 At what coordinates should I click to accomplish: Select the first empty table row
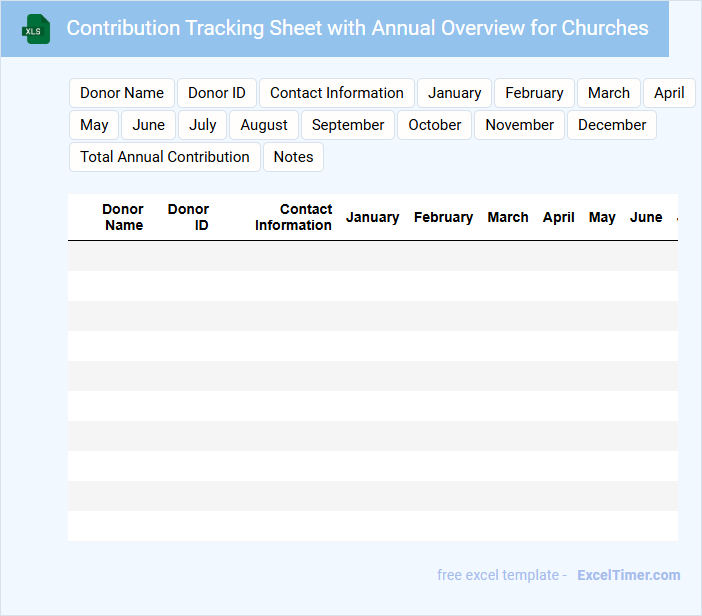point(372,256)
